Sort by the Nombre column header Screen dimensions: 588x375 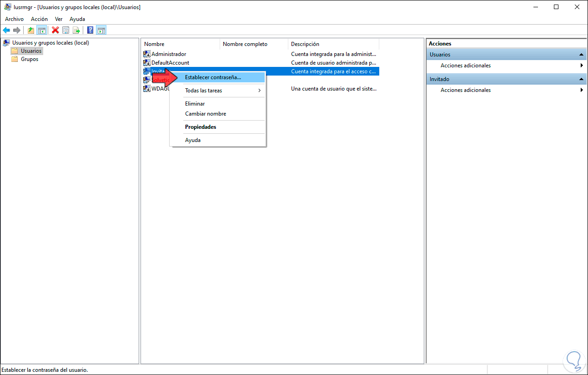point(181,44)
